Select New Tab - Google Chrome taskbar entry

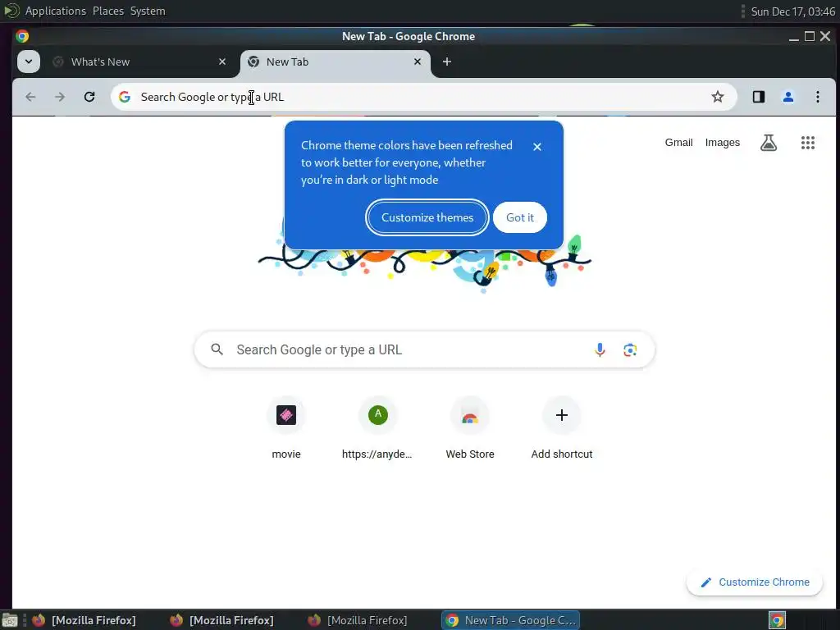click(x=510, y=620)
